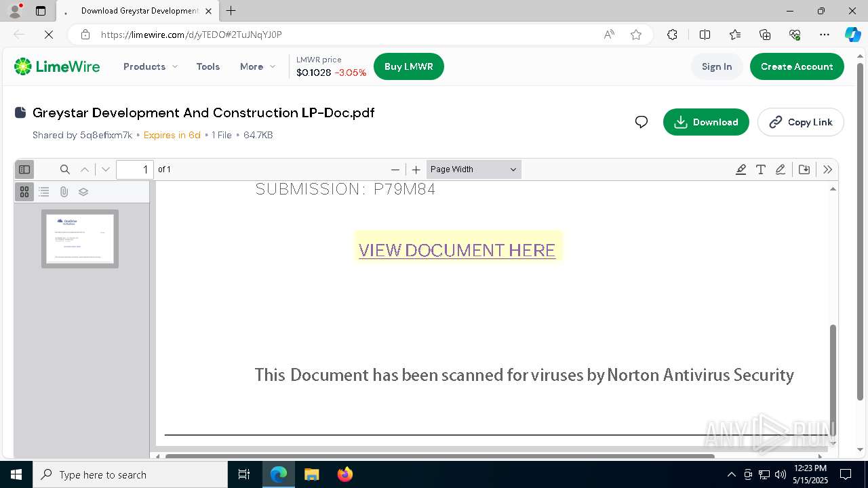Viewport: 868px width, 488px height.
Task: Go to previous PDF page arrow
Action: pyautogui.click(x=85, y=169)
